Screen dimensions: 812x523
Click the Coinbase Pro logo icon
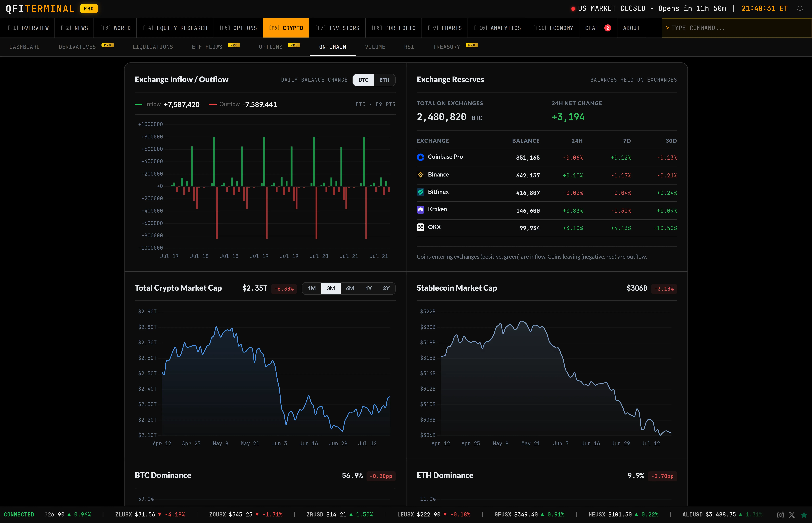(x=420, y=157)
